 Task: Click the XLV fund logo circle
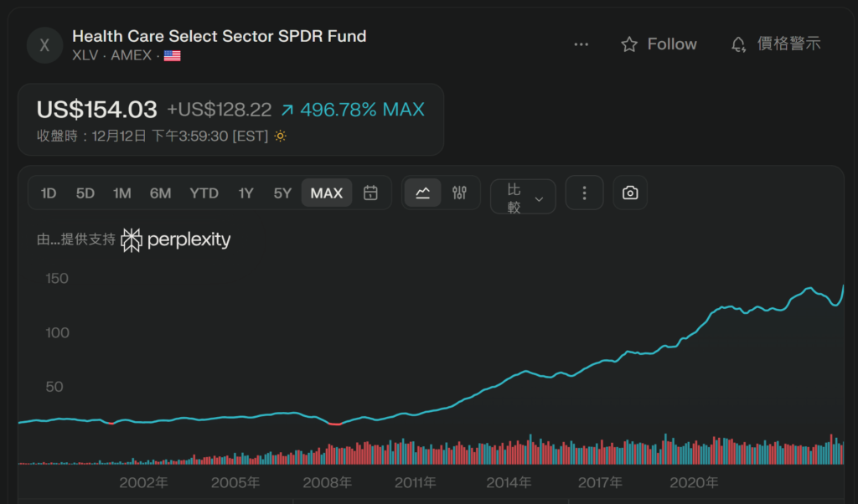tap(45, 45)
